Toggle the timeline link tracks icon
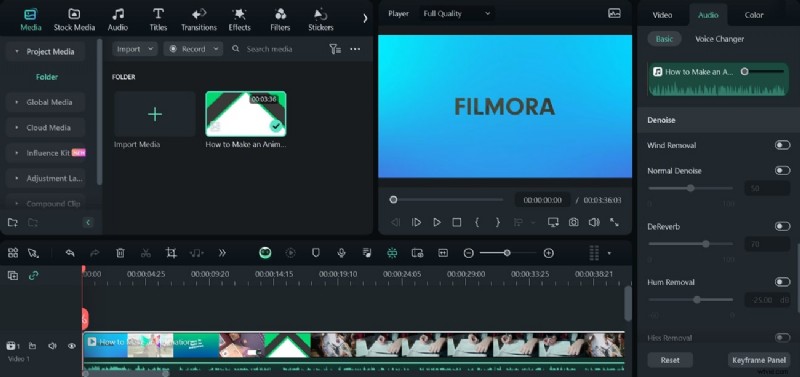The width and height of the screenshot is (800, 377). tap(33, 275)
